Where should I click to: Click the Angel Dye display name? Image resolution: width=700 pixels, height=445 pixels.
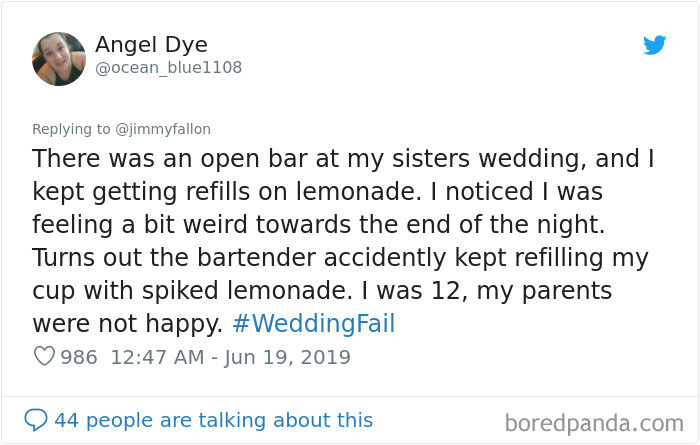click(x=151, y=45)
